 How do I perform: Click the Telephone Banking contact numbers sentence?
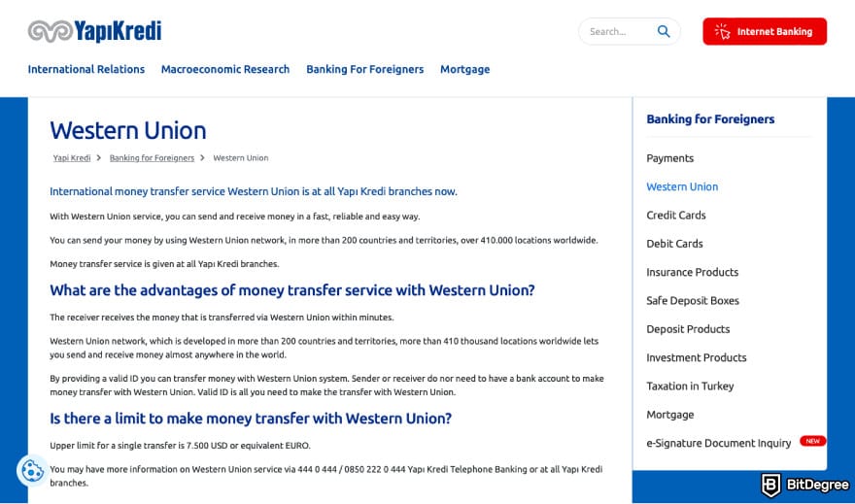(326, 476)
